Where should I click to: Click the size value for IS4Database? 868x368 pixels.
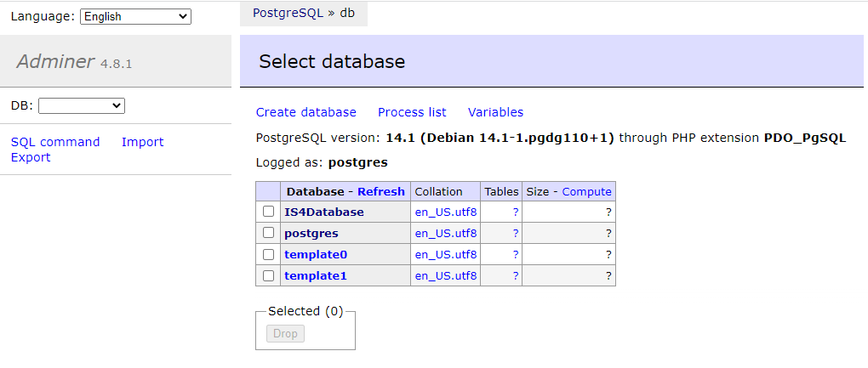point(608,212)
